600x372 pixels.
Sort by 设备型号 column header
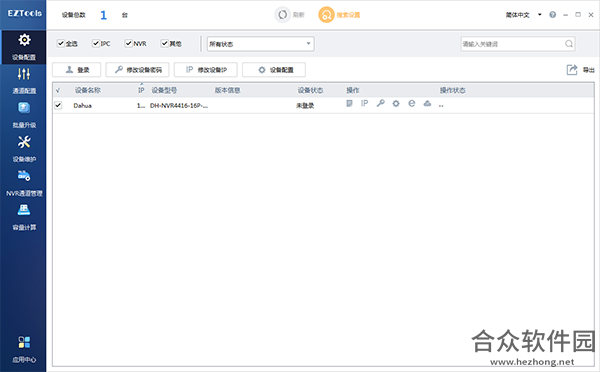click(164, 90)
